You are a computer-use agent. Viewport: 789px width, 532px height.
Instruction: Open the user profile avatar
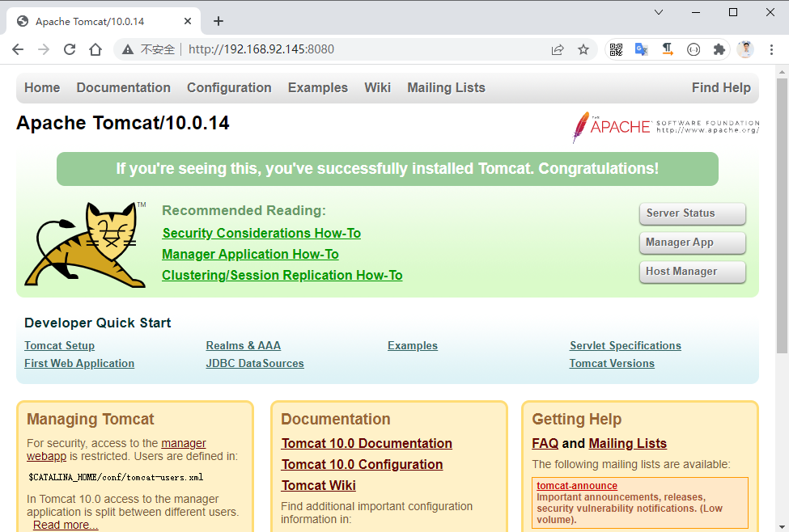pyautogui.click(x=745, y=49)
